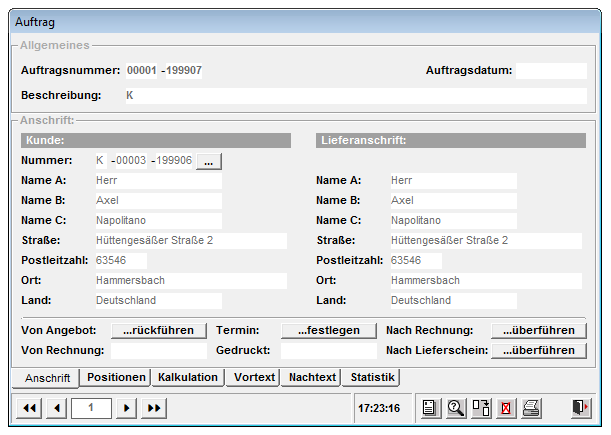Show the Statistik tab
Screen dimensions: 611x435
372,377
